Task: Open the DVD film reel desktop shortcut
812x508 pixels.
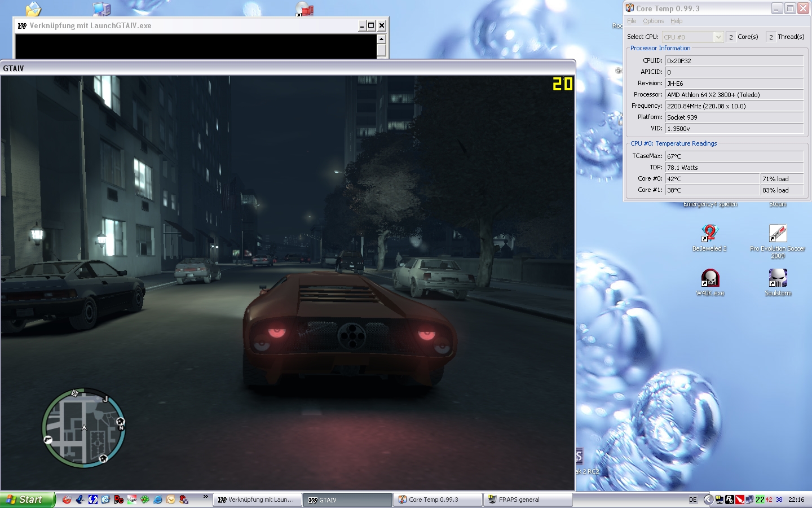Action: click(x=304, y=8)
